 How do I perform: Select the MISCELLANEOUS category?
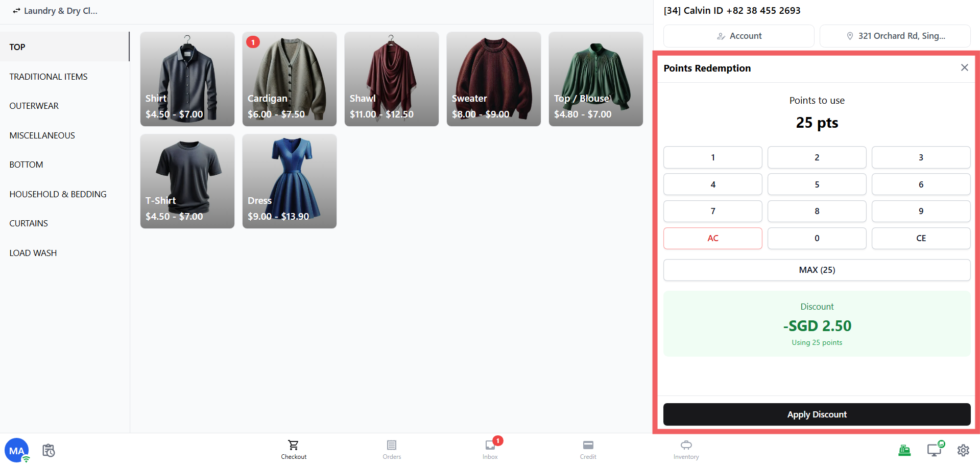pos(64,135)
